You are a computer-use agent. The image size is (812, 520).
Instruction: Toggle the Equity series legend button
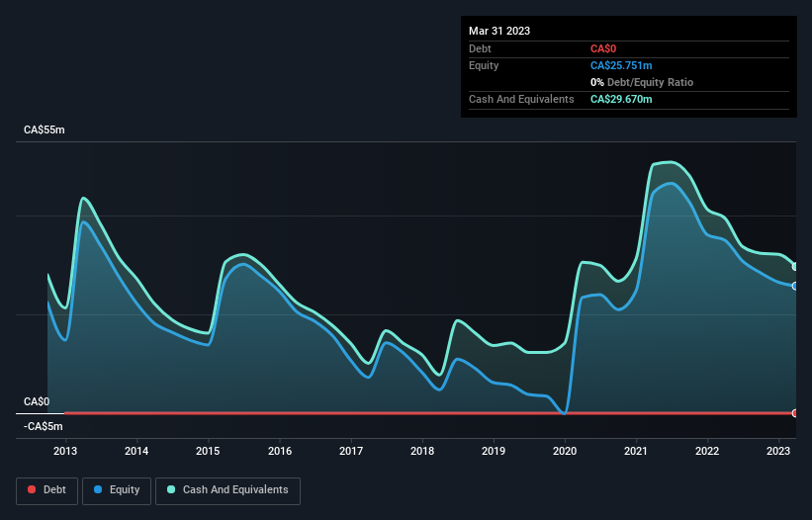click(117, 490)
